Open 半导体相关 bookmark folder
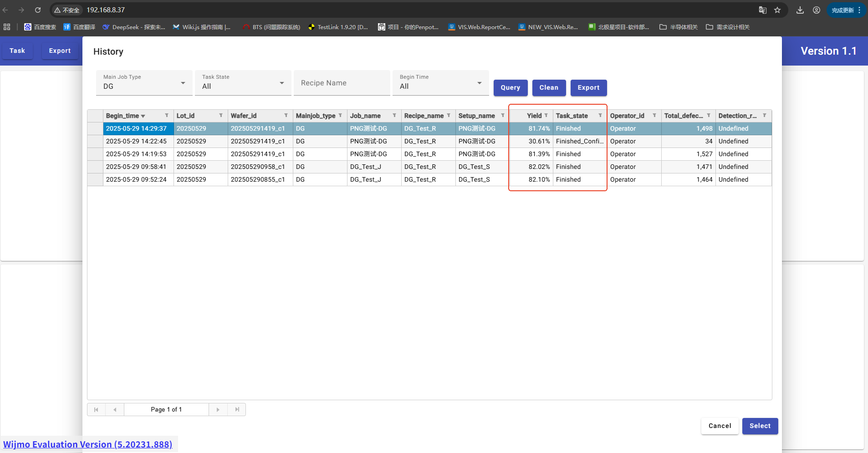This screenshot has width=868, height=453. (x=679, y=27)
